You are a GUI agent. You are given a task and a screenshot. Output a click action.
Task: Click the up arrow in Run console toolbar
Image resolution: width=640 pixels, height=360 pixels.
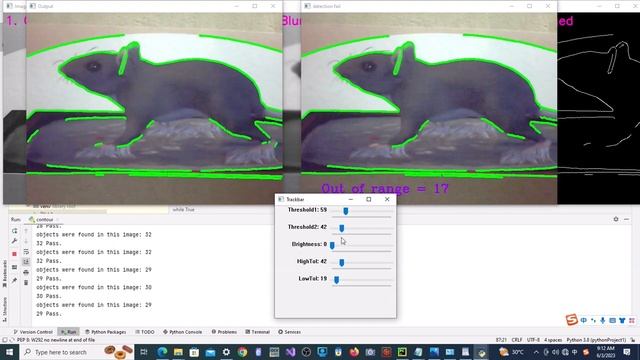pos(26,231)
